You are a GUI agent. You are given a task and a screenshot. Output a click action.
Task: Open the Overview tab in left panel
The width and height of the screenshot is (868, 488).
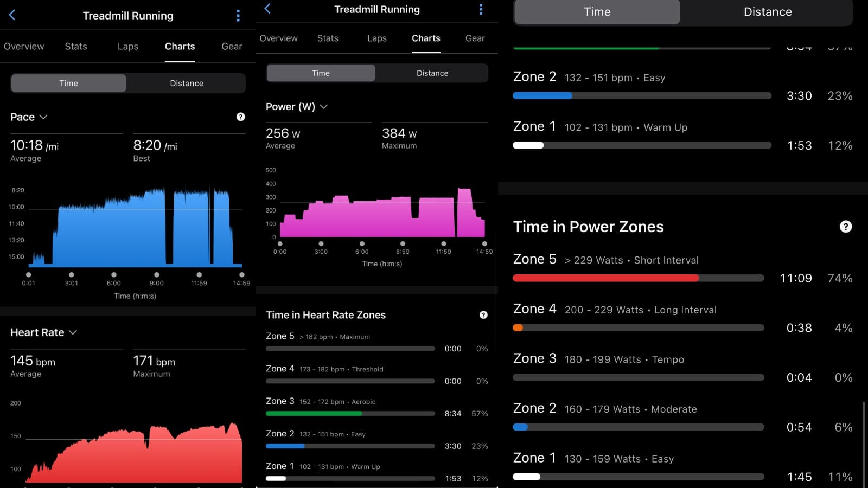(x=24, y=47)
